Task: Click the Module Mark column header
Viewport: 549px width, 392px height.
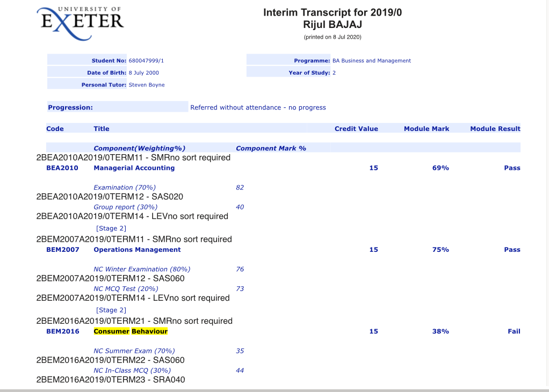Action: pyautogui.click(x=427, y=128)
